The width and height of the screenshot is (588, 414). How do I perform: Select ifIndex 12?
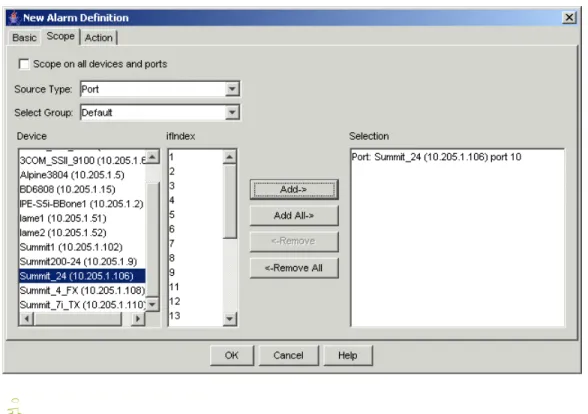pos(195,302)
